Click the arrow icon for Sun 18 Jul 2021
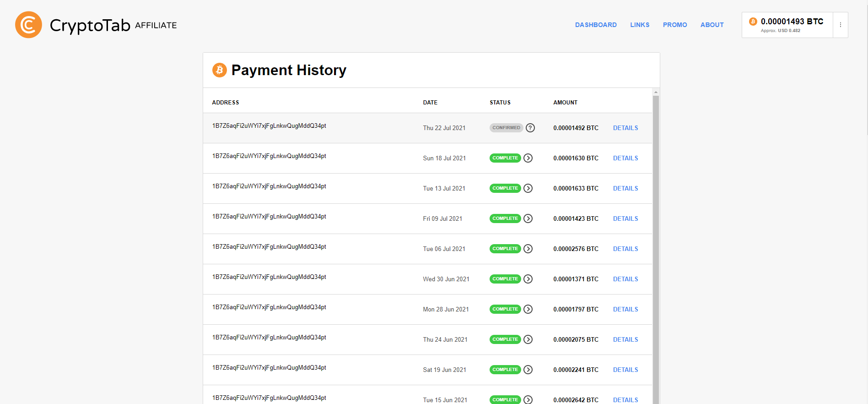 pos(528,158)
